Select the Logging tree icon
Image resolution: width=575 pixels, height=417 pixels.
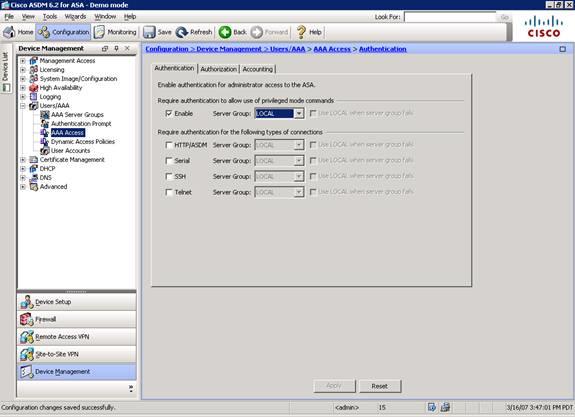pyautogui.click(x=33, y=97)
